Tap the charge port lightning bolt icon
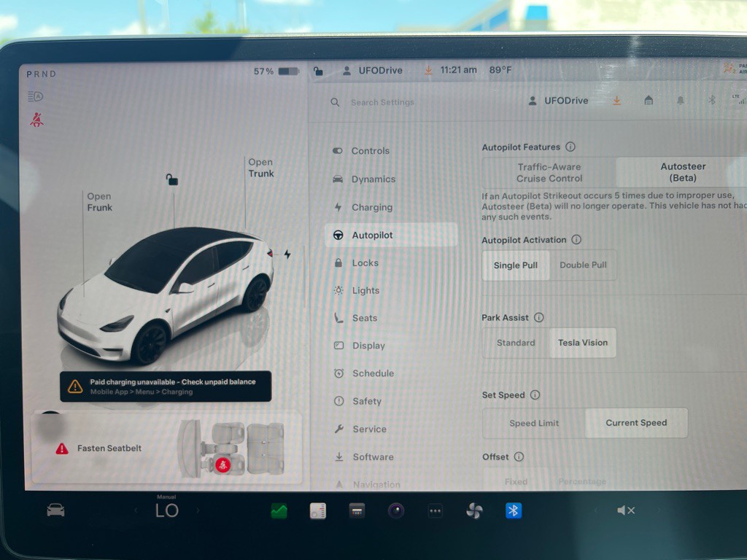747x560 pixels. (287, 254)
